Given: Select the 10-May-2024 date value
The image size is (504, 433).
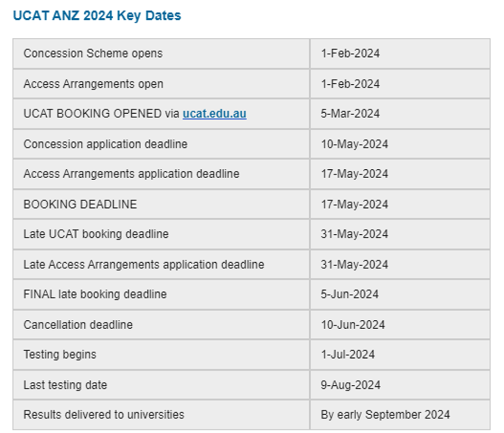Looking at the screenshot, I should [x=354, y=144].
